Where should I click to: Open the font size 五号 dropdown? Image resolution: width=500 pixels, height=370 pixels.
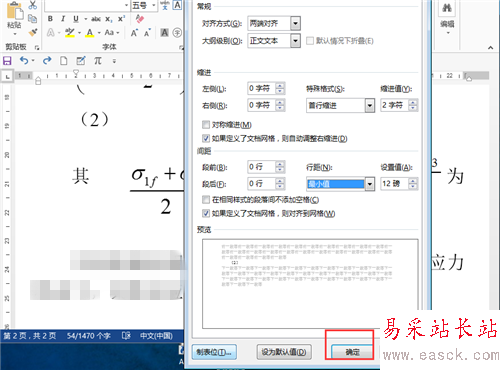point(154,5)
